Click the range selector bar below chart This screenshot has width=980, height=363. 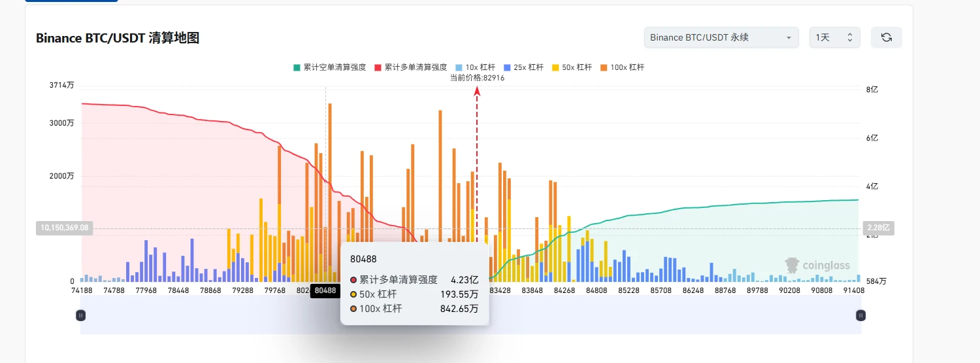tap(470, 315)
